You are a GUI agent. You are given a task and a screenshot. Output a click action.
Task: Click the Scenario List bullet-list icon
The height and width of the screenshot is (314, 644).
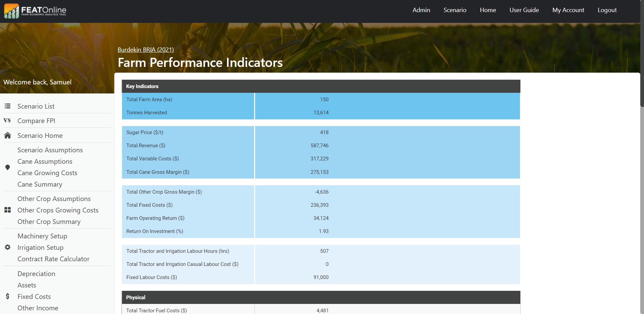point(7,106)
